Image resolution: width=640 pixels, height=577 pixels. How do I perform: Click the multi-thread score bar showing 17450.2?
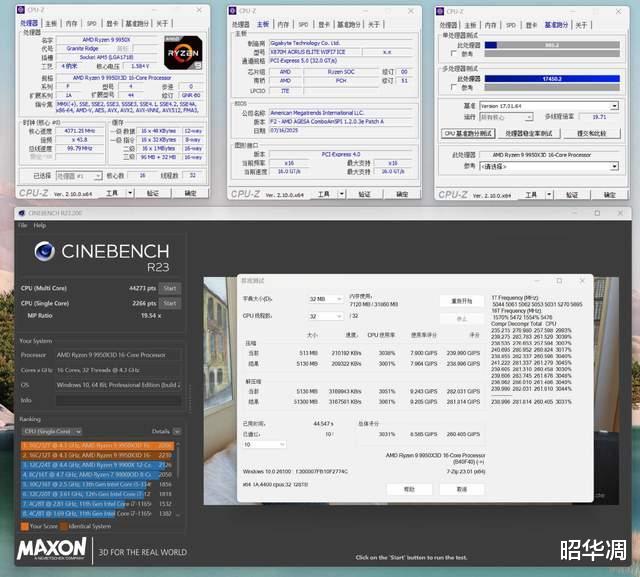(x=552, y=79)
